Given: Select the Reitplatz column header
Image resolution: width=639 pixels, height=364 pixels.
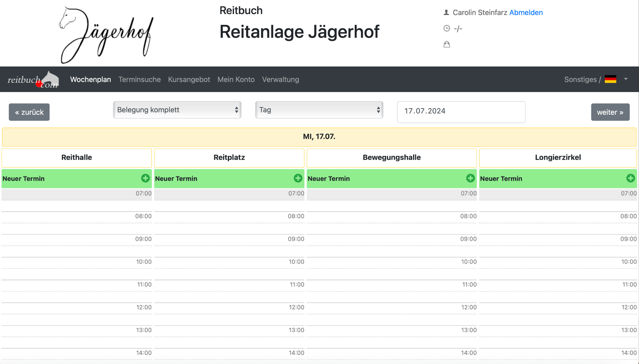Looking at the screenshot, I should 229,158.
